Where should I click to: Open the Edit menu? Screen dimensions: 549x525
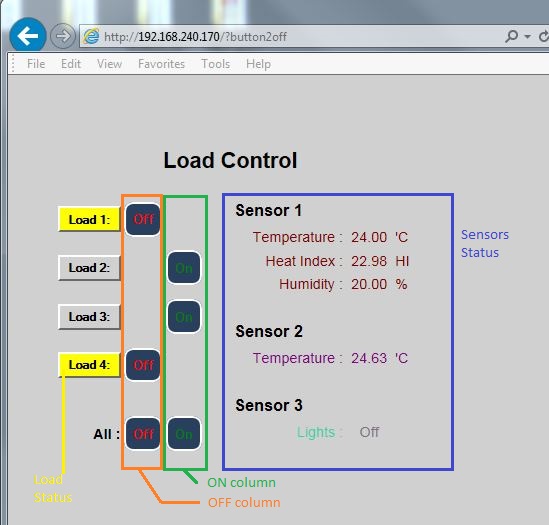(71, 64)
